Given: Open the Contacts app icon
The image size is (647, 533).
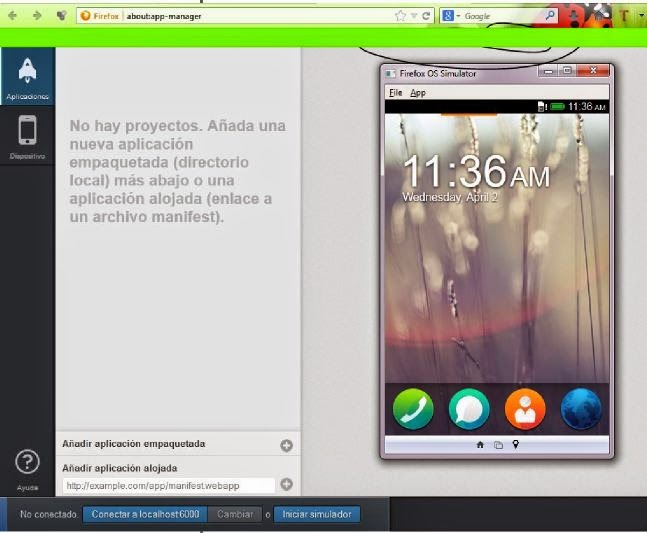Looking at the screenshot, I should click(525, 409).
